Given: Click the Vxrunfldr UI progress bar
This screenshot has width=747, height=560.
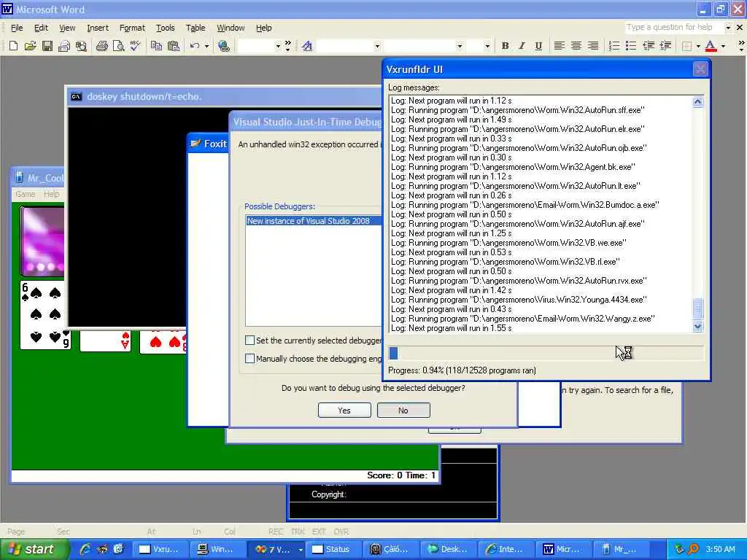Looking at the screenshot, I should click(x=546, y=353).
